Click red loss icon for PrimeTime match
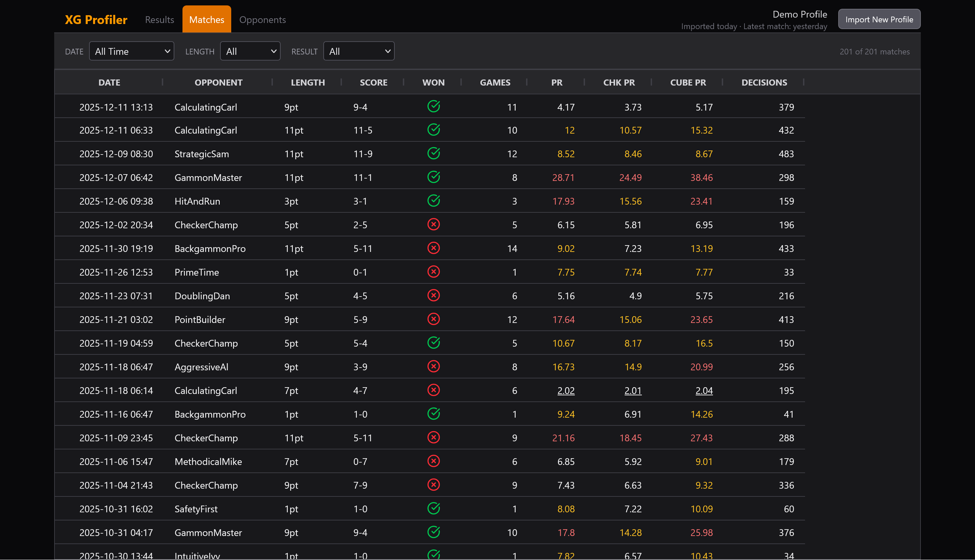The height and width of the screenshot is (560, 975). pyautogui.click(x=433, y=272)
